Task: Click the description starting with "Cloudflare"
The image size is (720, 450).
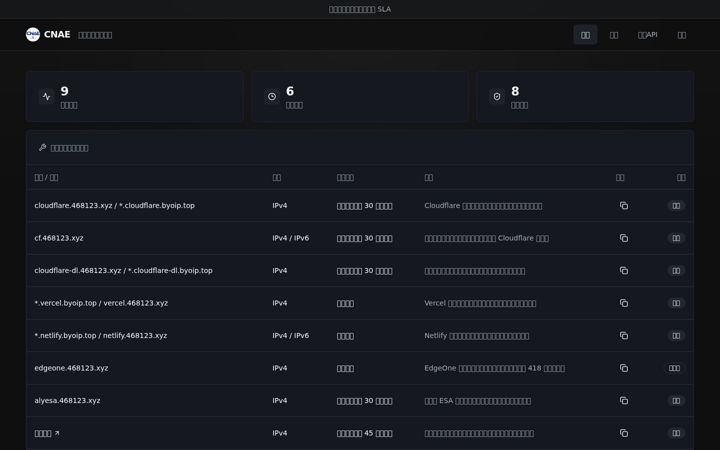Action: coord(483,206)
